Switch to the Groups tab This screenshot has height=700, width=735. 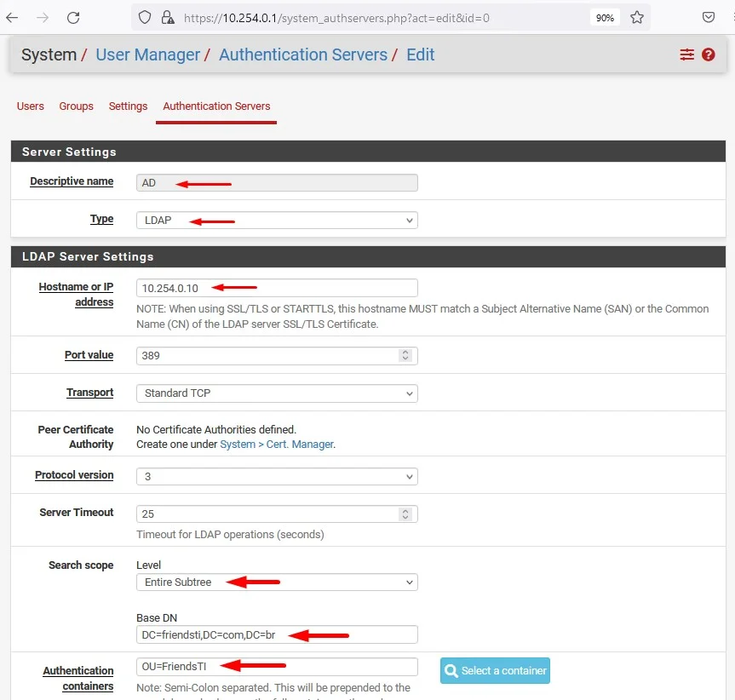point(76,106)
